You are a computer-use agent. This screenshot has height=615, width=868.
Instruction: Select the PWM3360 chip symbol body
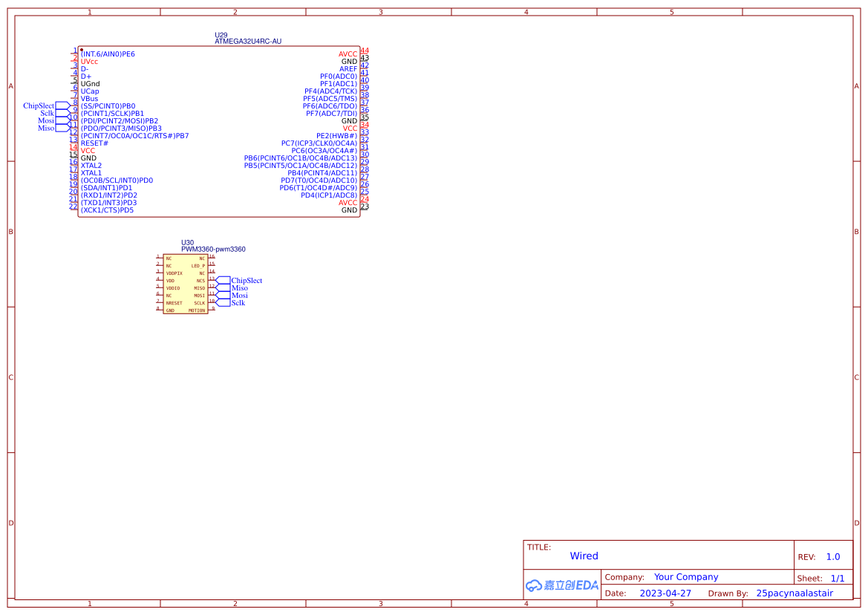click(x=186, y=284)
